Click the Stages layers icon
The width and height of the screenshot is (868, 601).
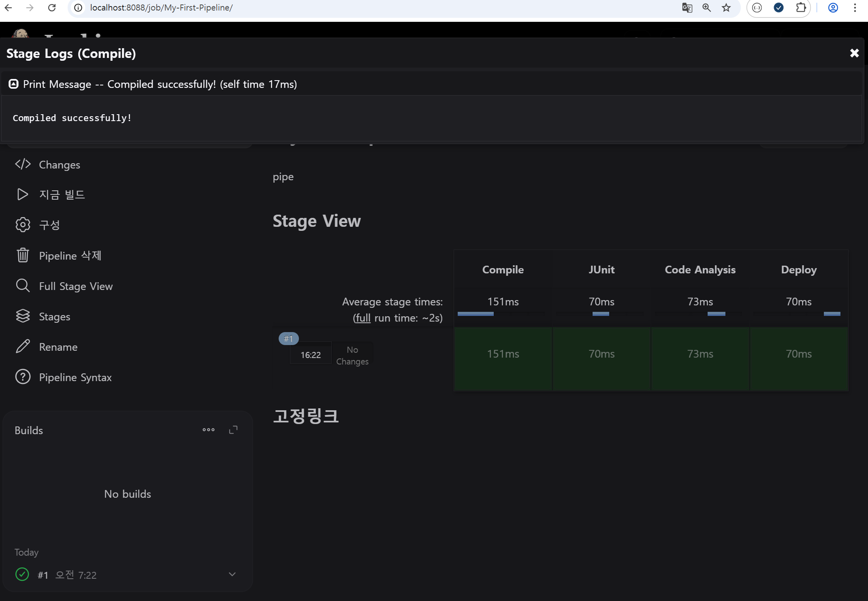[23, 316]
